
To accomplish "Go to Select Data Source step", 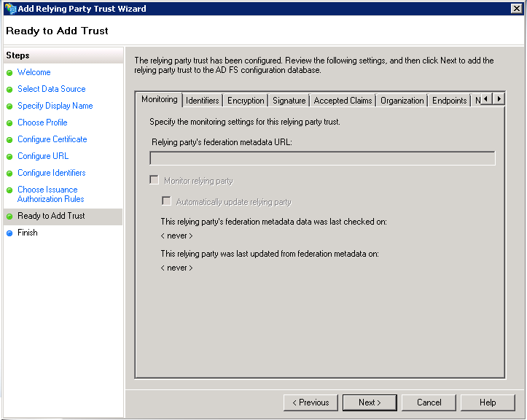I will point(52,89).
